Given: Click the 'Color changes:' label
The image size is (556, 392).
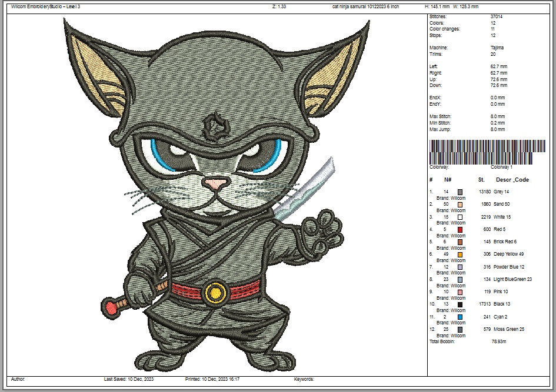Looking at the screenshot, I should (445, 29).
